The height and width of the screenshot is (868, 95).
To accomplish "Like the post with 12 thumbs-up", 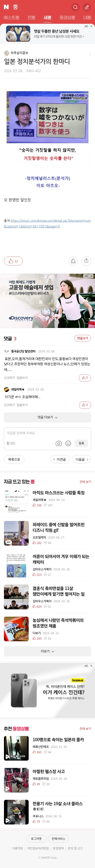I will coord(13,261).
